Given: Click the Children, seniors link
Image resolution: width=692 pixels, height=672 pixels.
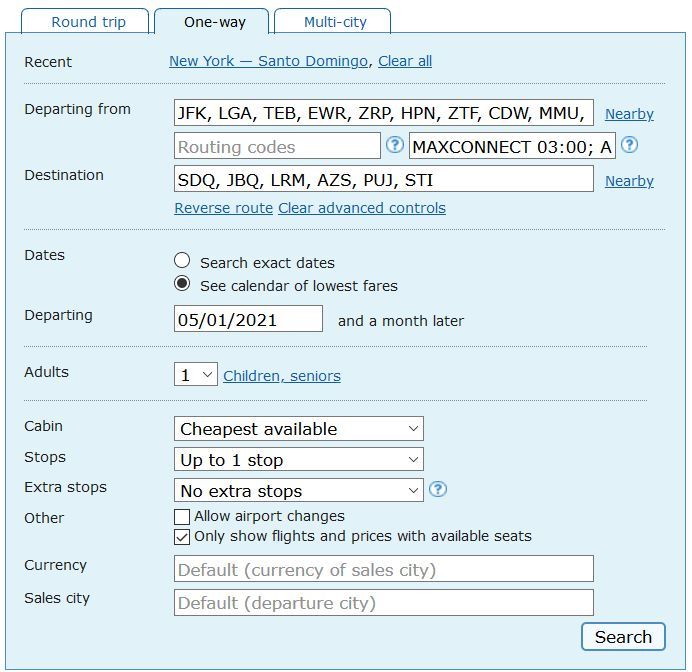Looking at the screenshot, I should (282, 376).
